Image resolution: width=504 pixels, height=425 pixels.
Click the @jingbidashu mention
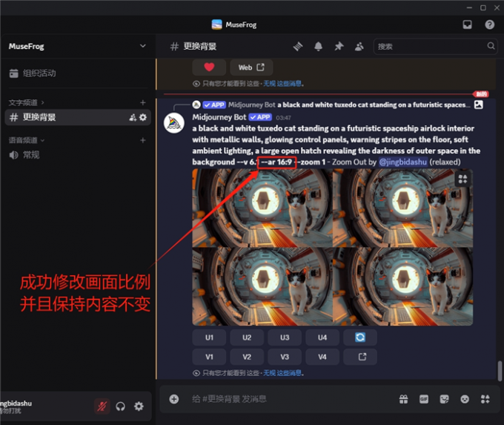click(402, 162)
